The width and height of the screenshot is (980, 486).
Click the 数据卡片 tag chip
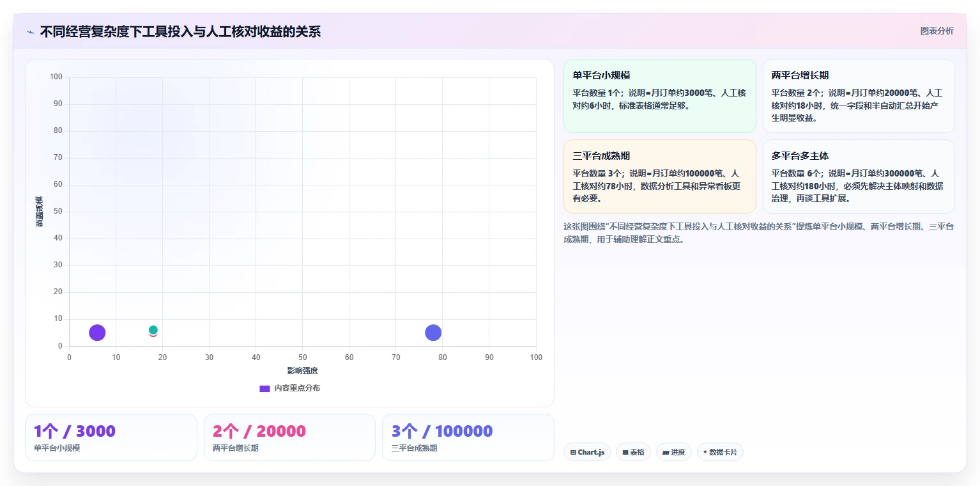click(x=720, y=452)
